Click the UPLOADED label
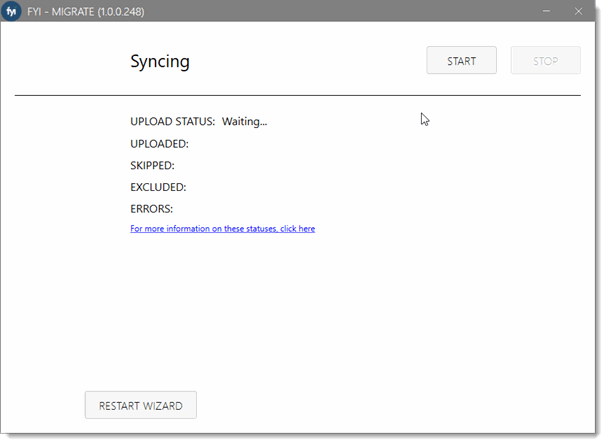Screen dimensions: 606x444 (159, 144)
